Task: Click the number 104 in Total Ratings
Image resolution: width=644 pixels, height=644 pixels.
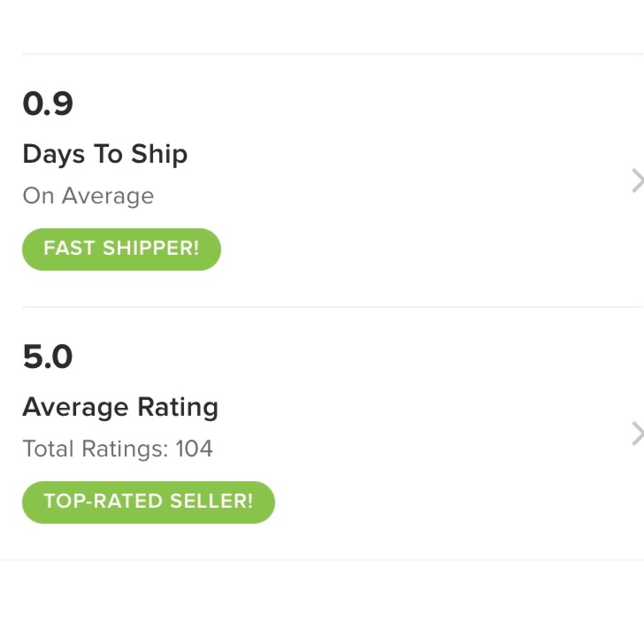Action: point(194,449)
